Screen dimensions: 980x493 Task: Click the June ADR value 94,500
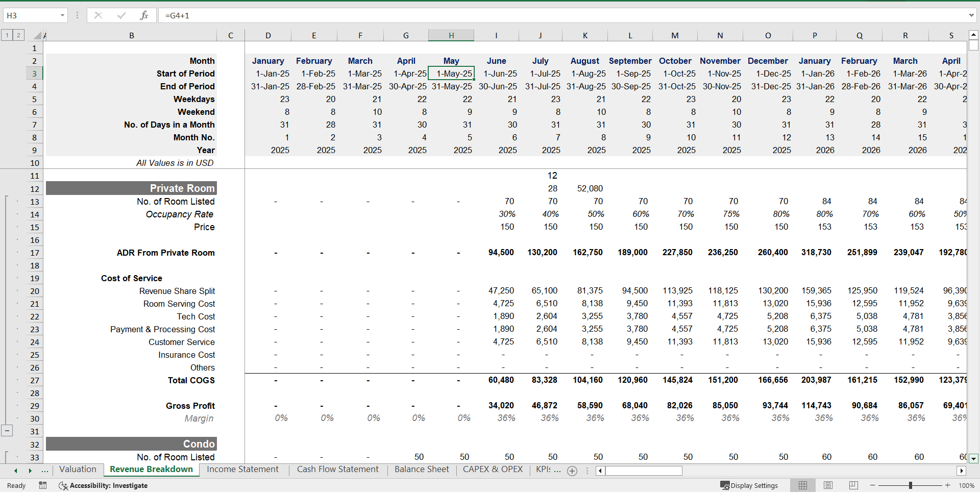point(501,252)
